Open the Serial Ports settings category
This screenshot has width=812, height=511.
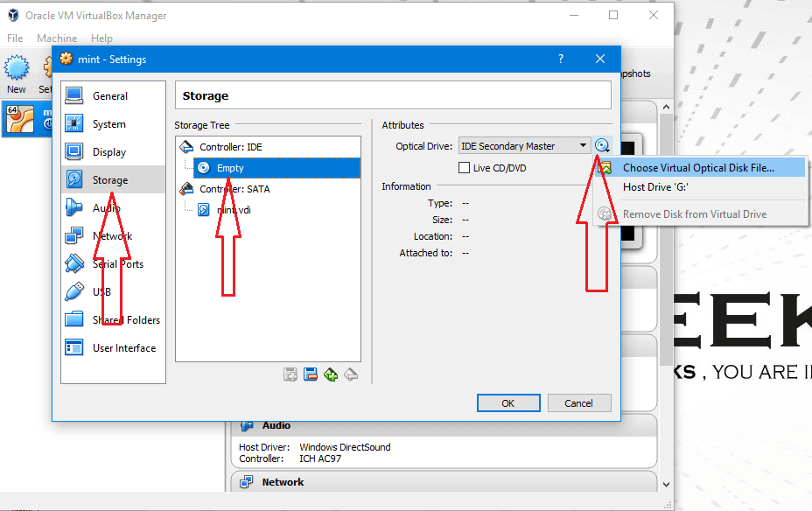113,263
